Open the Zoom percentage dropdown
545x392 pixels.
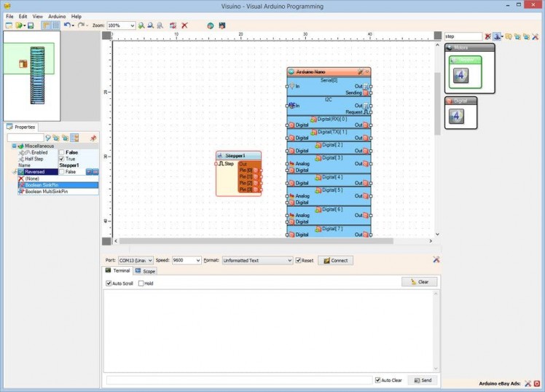click(x=131, y=26)
